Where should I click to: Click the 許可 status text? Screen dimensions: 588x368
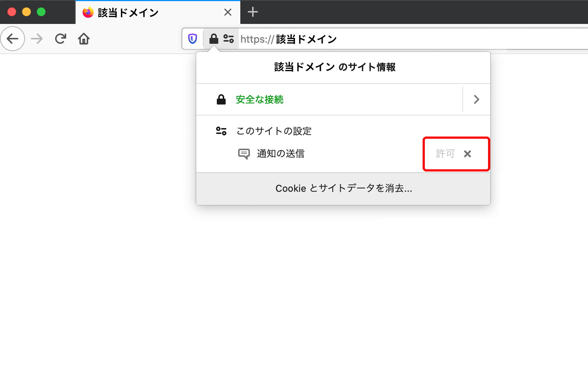pyautogui.click(x=445, y=154)
